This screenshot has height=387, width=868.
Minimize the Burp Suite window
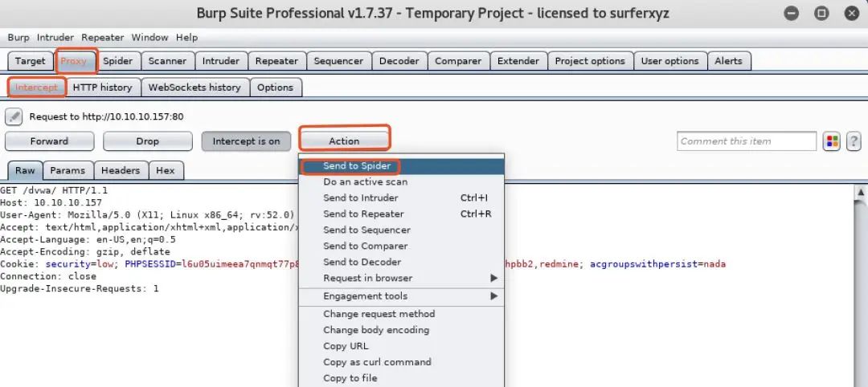point(792,14)
